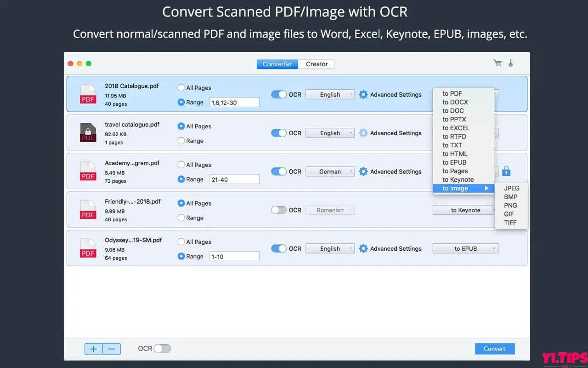Click the locked PDF thumbnail of travel catalogue.pdf
588x368 pixels.
88,133
